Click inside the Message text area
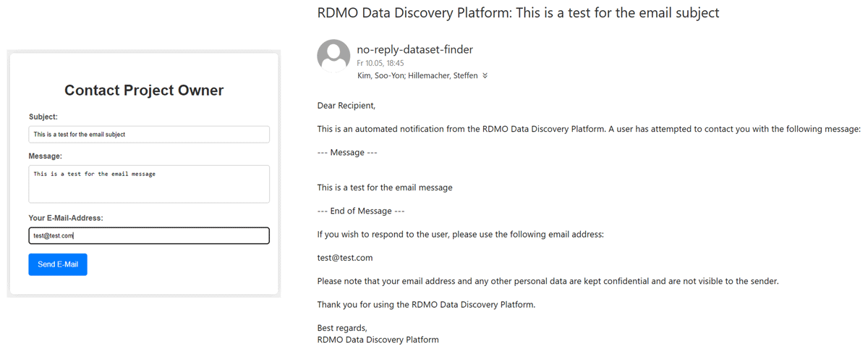The image size is (868, 352). coord(149,184)
